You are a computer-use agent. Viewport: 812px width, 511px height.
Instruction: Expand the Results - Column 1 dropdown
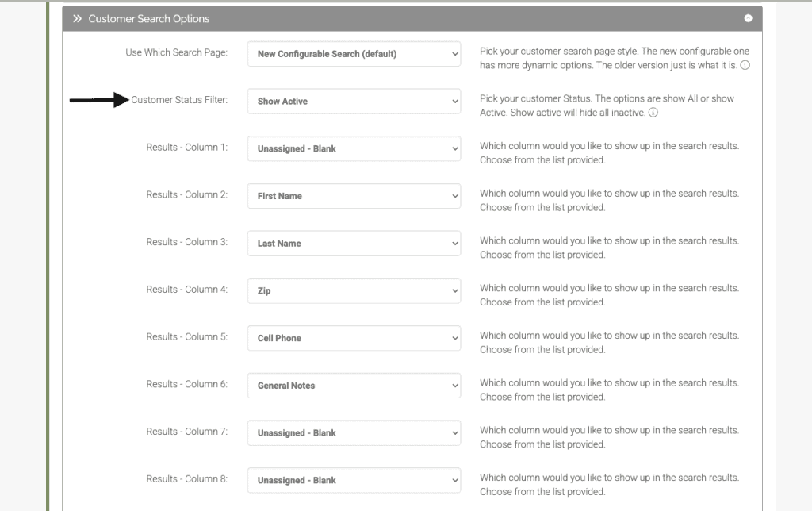pos(354,149)
